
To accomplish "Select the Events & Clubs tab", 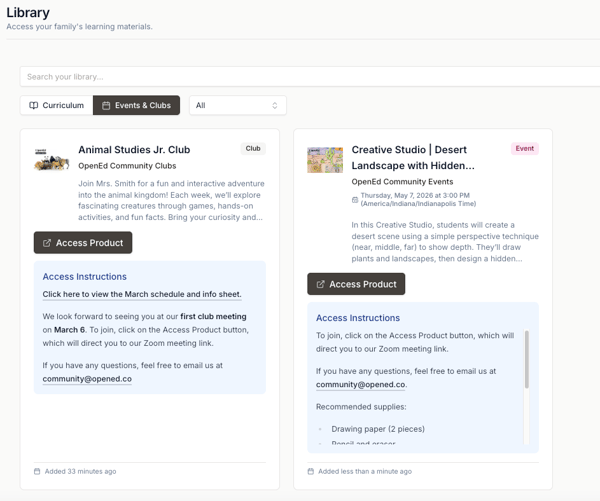I will (x=136, y=105).
